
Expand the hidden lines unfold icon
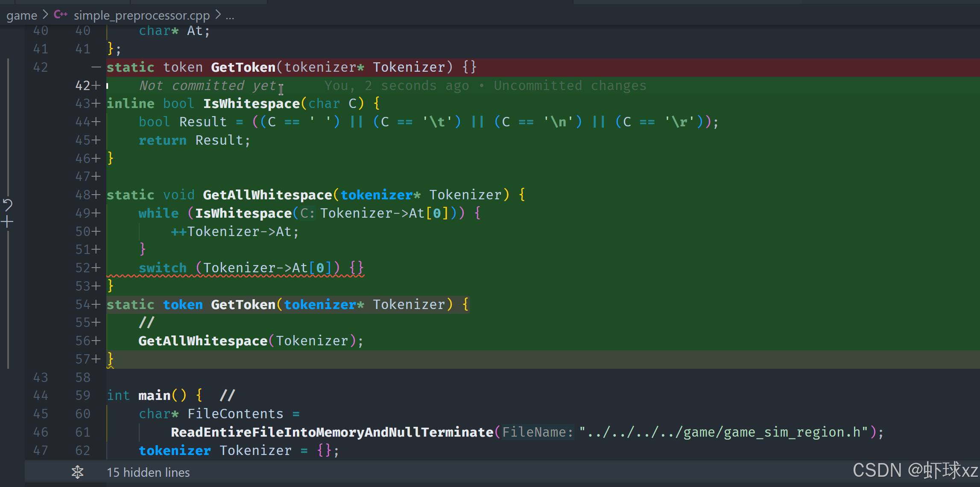[x=77, y=472]
